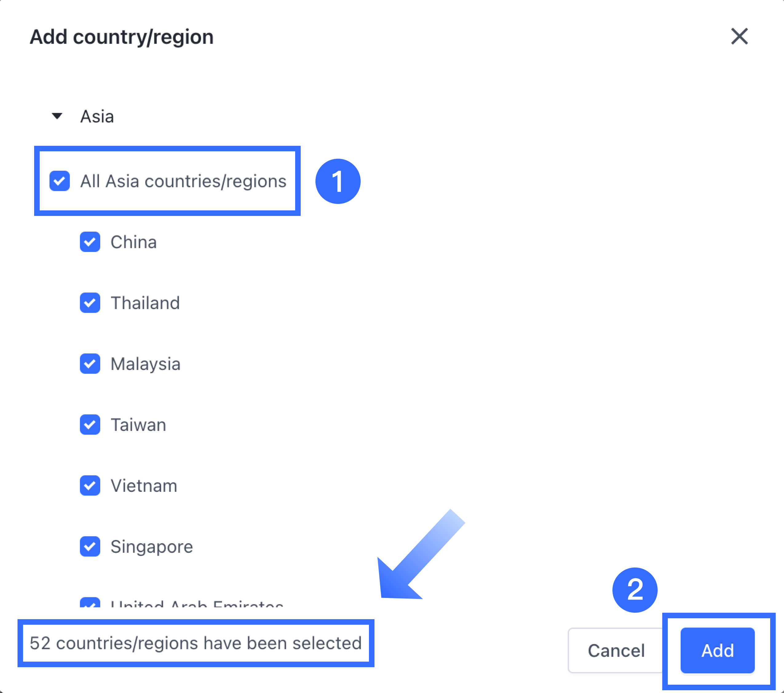Deselect the Thailand checkbox
The height and width of the screenshot is (693, 784).
tap(90, 303)
